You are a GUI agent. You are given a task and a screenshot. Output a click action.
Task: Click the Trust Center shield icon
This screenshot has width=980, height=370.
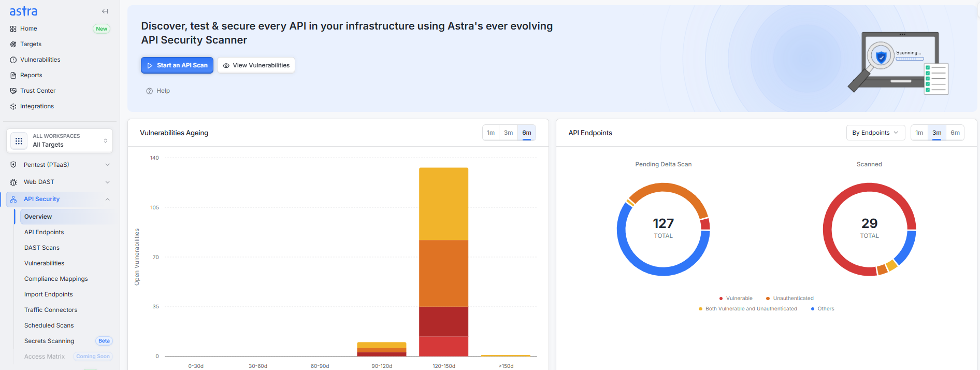pyautogui.click(x=13, y=91)
